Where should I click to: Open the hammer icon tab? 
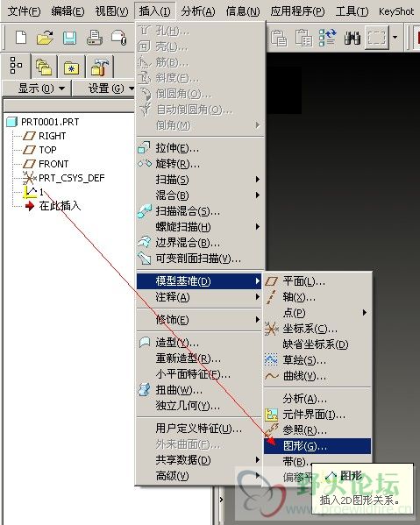pos(99,67)
